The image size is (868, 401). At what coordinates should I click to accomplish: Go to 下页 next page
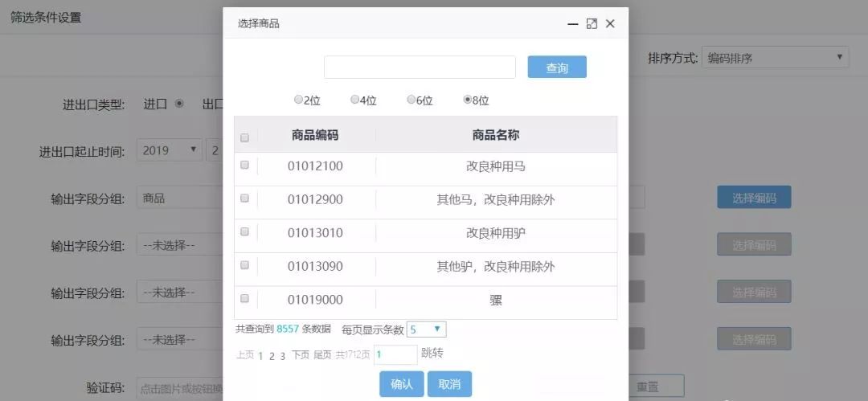301,355
